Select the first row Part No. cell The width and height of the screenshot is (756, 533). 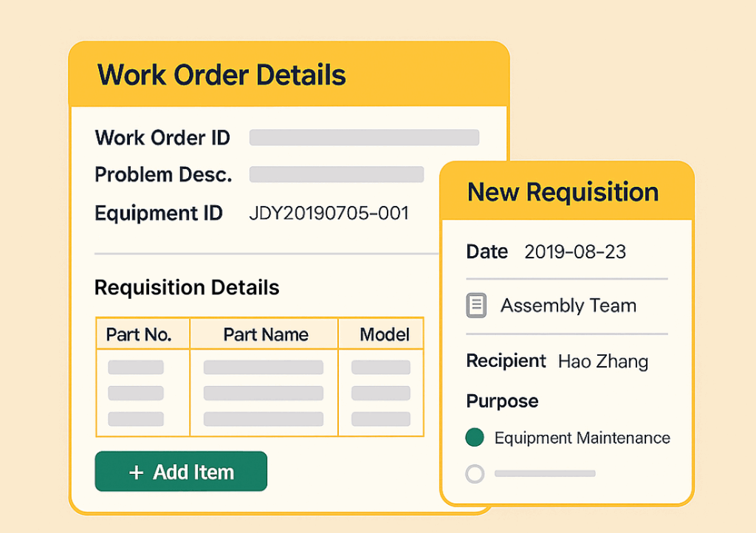[x=136, y=368]
